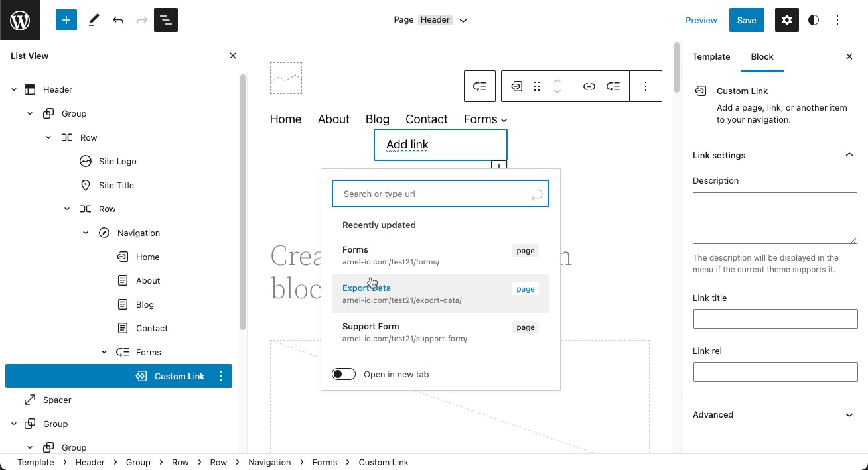Viewport: 868px width, 470px height.
Task: Click the Link icon in block toolbar
Action: coord(589,86)
